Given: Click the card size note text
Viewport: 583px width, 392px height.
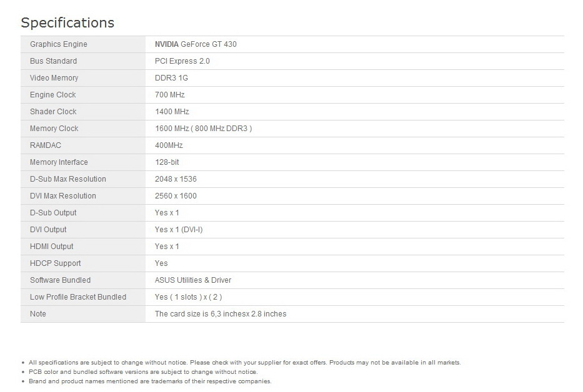Looking at the screenshot, I should [x=221, y=314].
